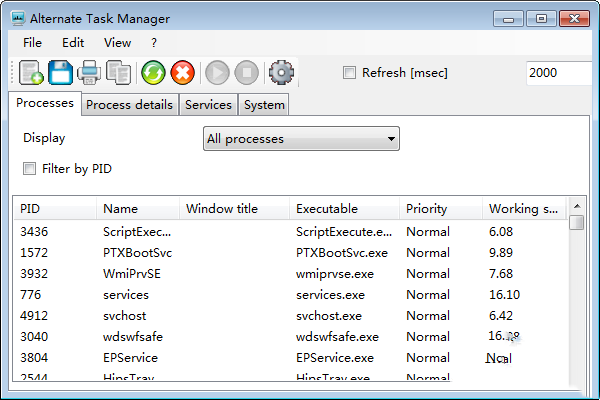Click the blue floppy disk save icon

tap(60, 72)
